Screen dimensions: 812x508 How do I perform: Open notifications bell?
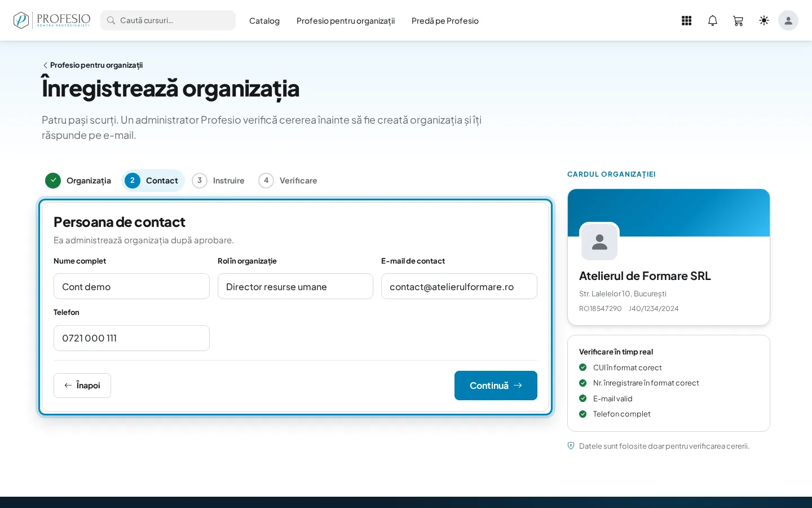[x=713, y=20]
